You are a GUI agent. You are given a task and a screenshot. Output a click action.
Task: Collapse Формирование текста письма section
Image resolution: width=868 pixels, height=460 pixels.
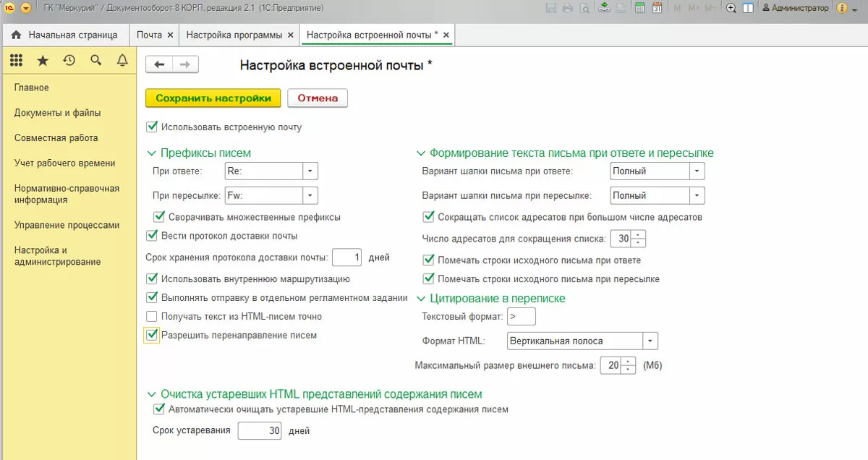pos(422,153)
